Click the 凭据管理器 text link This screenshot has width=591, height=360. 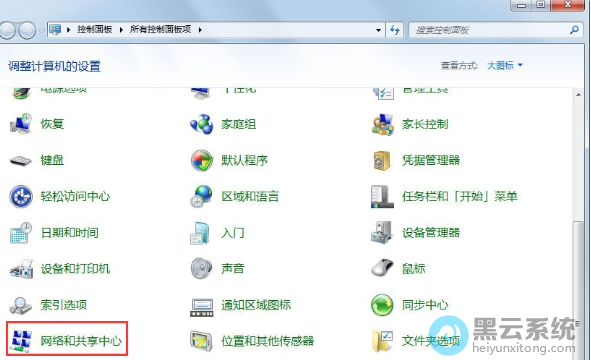coord(431,160)
